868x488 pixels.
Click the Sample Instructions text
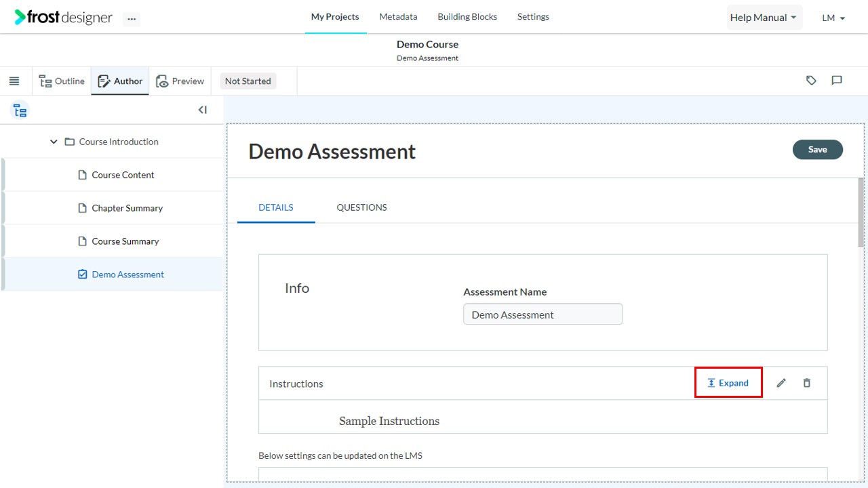pos(389,422)
